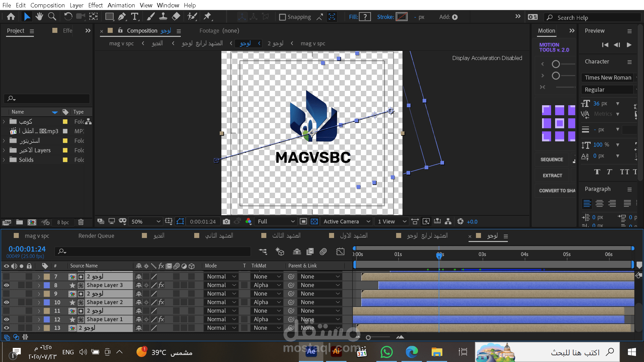Toggle effects fx switch on Shape Layer 1
The width and height of the screenshot is (644, 362).
coord(161,319)
